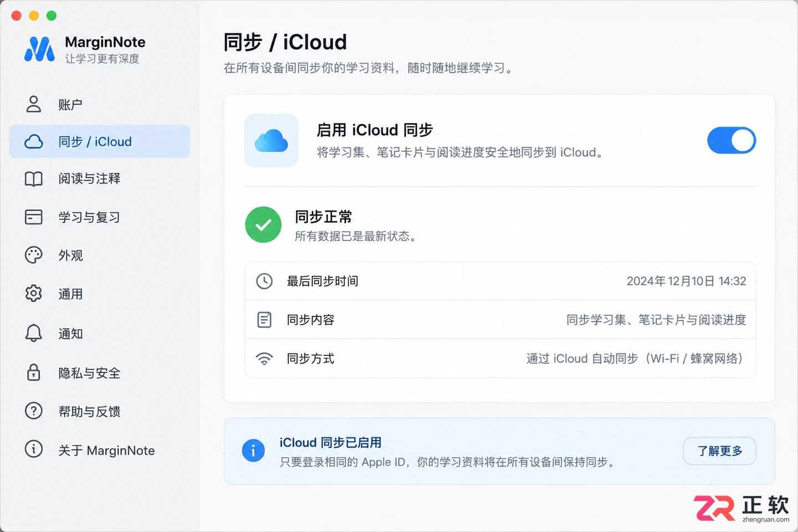Click the timestamp 2024年12月10日 14:32
This screenshot has width=798, height=532.
(x=686, y=281)
